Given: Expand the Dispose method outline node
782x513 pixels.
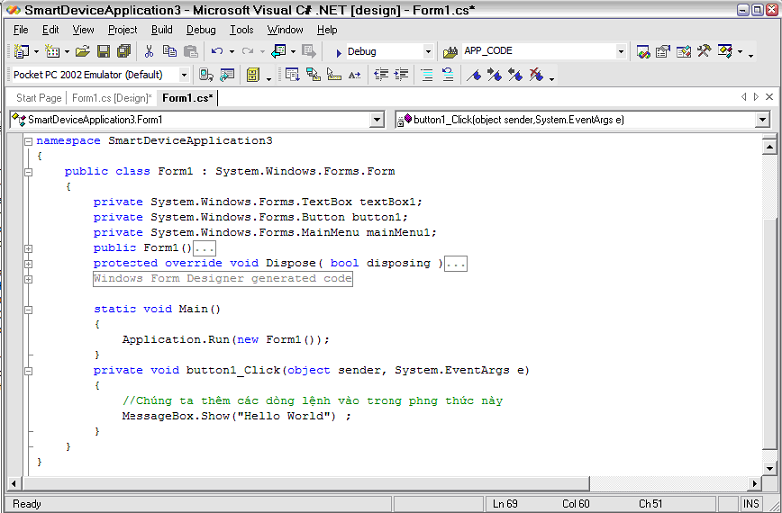Looking at the screenshot, I should 28,264.
